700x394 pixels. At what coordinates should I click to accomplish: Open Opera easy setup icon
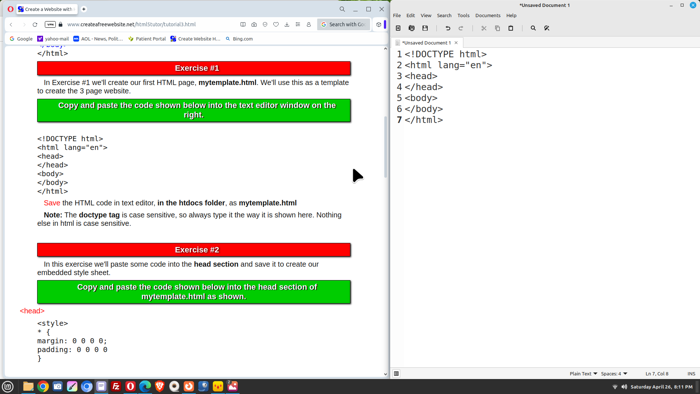coord(298,25)
